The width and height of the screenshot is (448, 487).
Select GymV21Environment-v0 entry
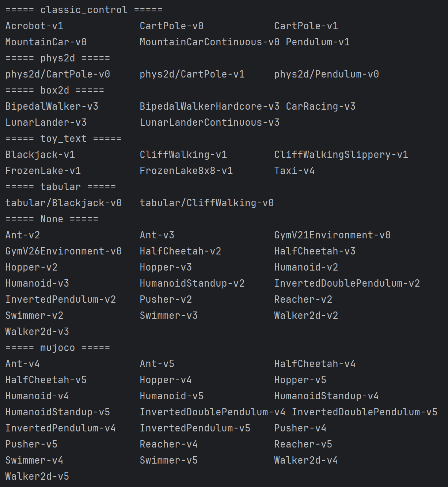[x=333, y=235]
